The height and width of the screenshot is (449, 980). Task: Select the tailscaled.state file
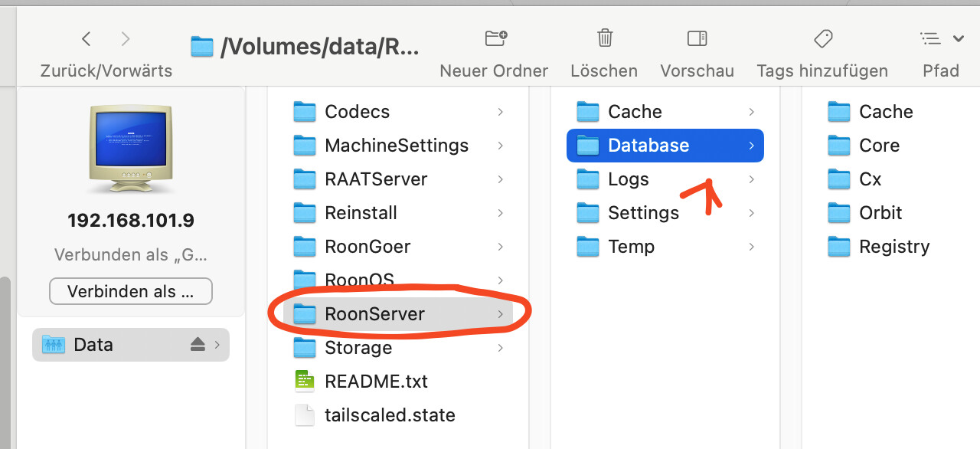(x=389, y=415)
